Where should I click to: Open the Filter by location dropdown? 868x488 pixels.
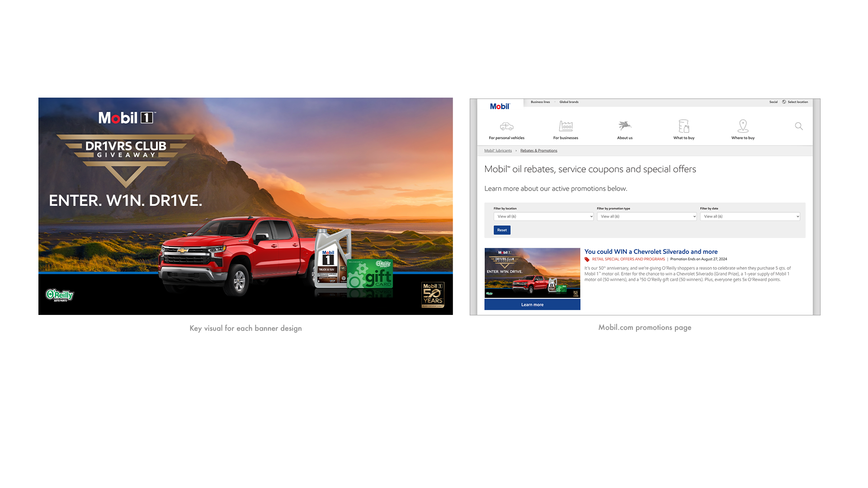pos(543,216)
